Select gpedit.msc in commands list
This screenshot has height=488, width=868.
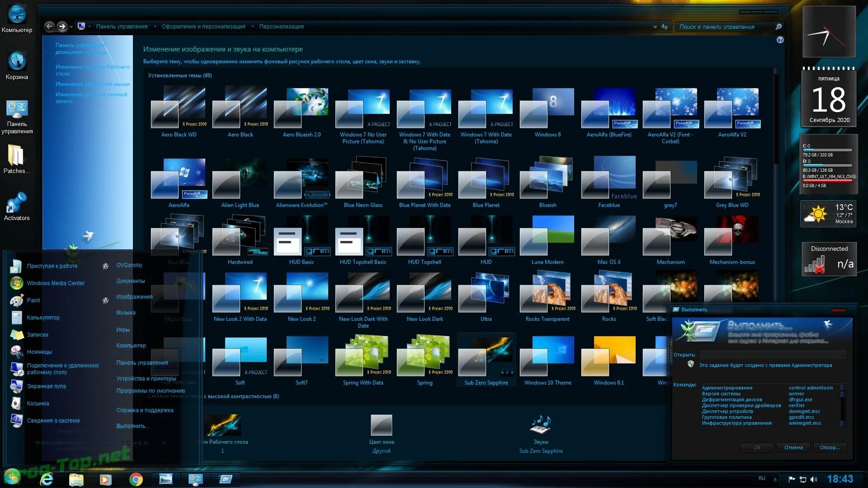[802, 417]
